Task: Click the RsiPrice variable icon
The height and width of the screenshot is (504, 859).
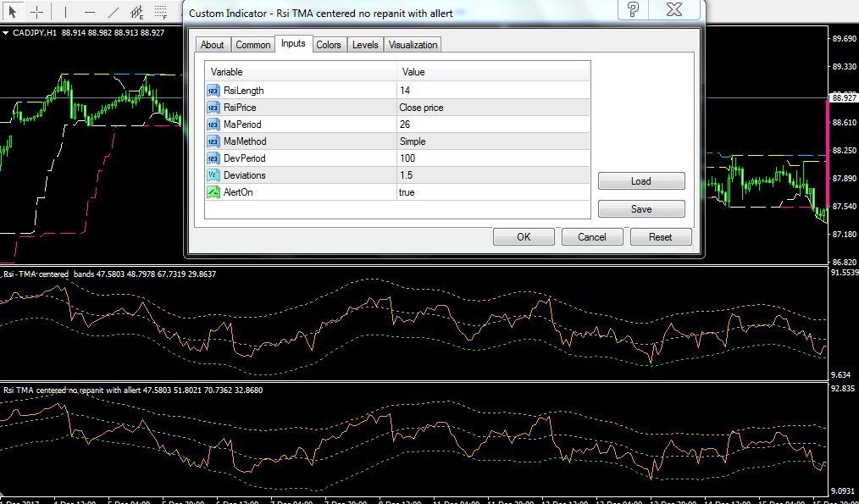Action: tap(213, 108)
